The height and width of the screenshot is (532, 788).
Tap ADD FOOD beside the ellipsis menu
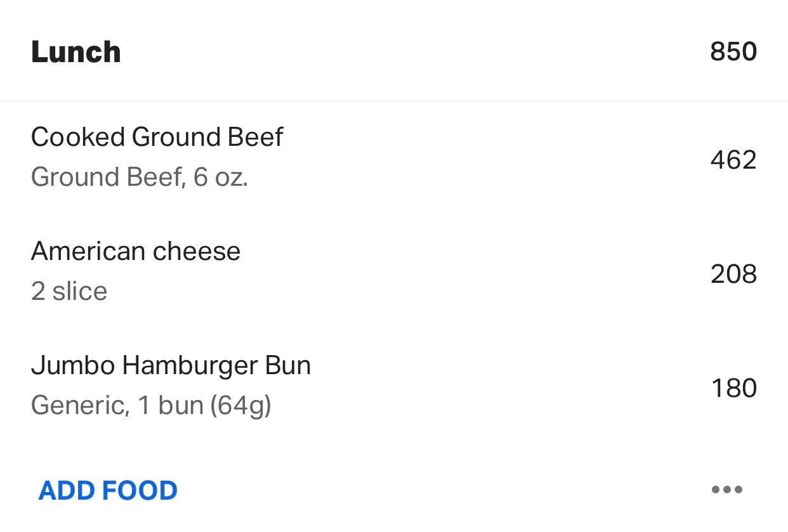108,489
